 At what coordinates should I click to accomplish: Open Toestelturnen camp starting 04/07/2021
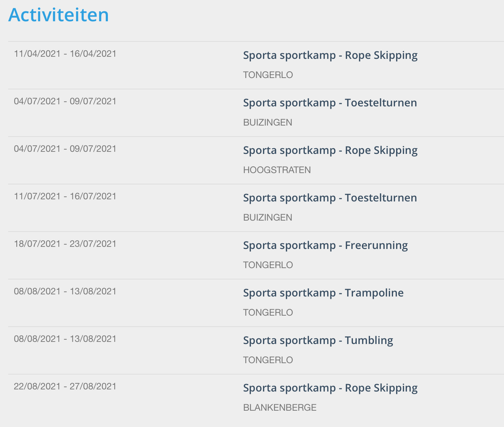330,103
